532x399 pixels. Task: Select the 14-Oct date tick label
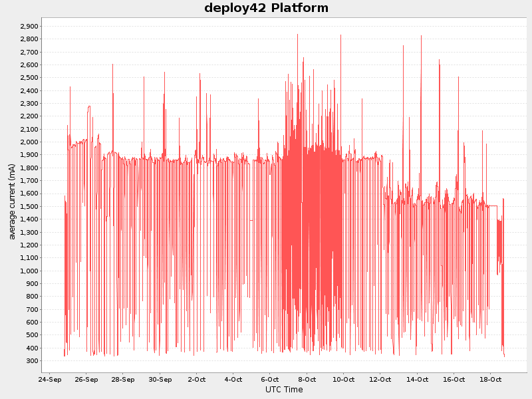click(x=417, y=380)
